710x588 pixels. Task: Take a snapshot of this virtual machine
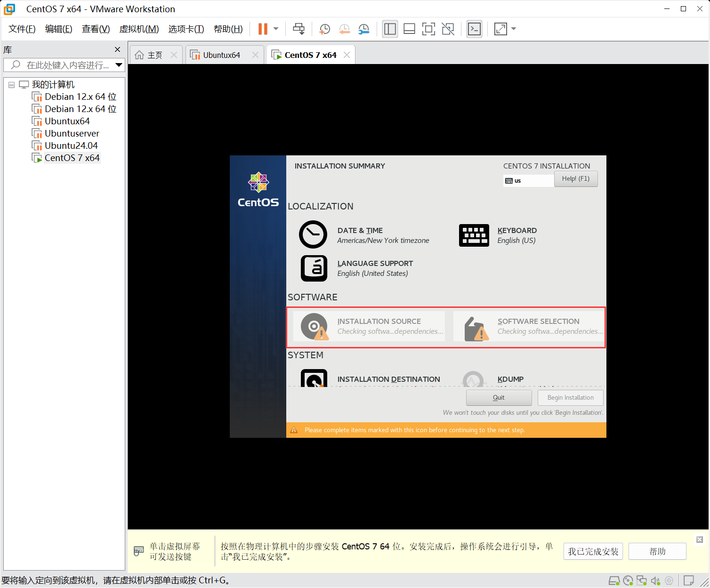point(324,29)
